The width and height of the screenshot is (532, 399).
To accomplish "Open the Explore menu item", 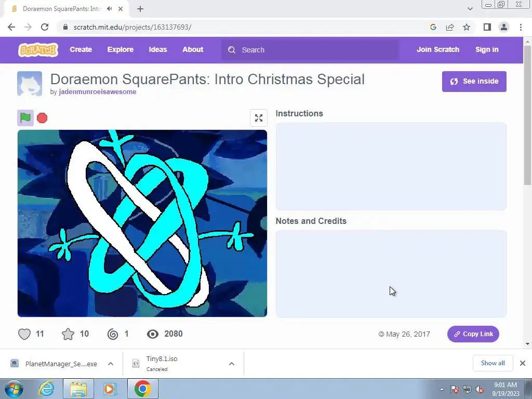I will click(x=121, y=49).
